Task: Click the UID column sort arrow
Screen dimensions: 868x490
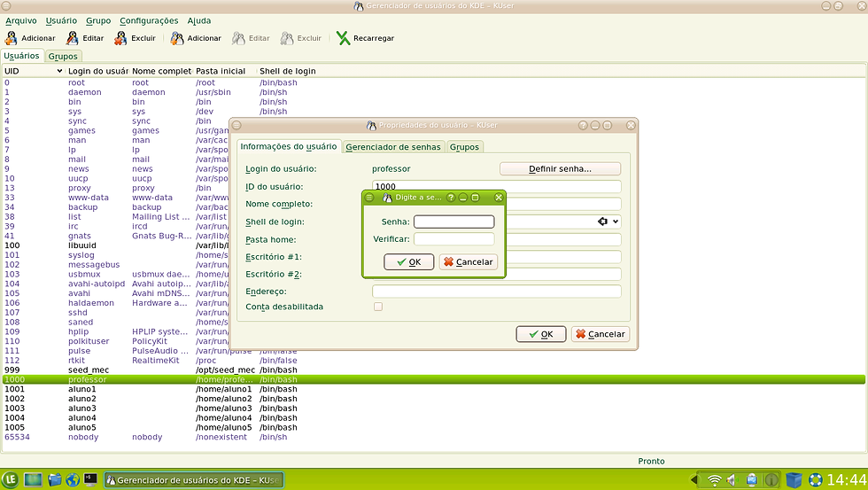Action: (x=59, y=71)
